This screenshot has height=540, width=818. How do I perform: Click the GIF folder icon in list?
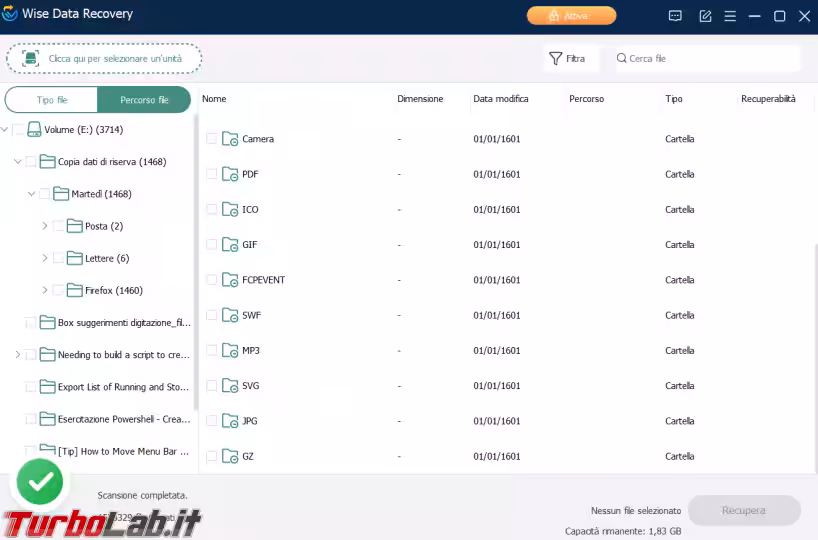230,244
